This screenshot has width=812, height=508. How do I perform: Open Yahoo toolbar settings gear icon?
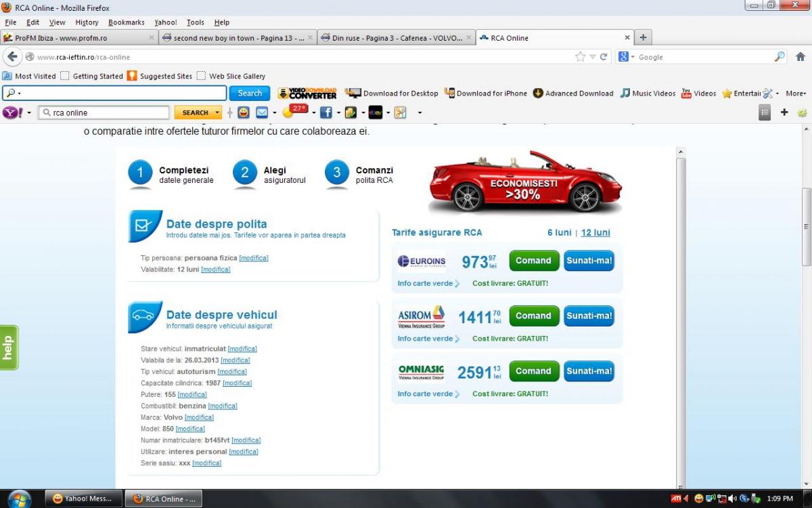(802, 112)
